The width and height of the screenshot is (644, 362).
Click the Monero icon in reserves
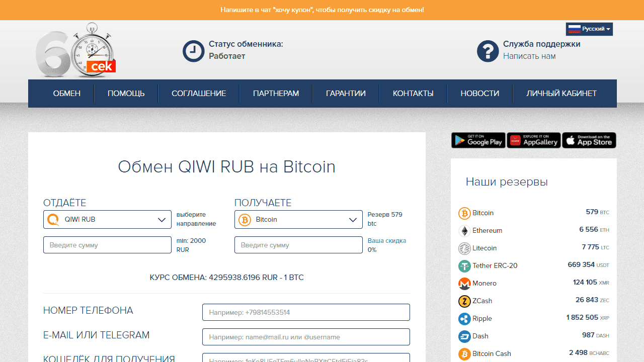[x=464, y=284]
